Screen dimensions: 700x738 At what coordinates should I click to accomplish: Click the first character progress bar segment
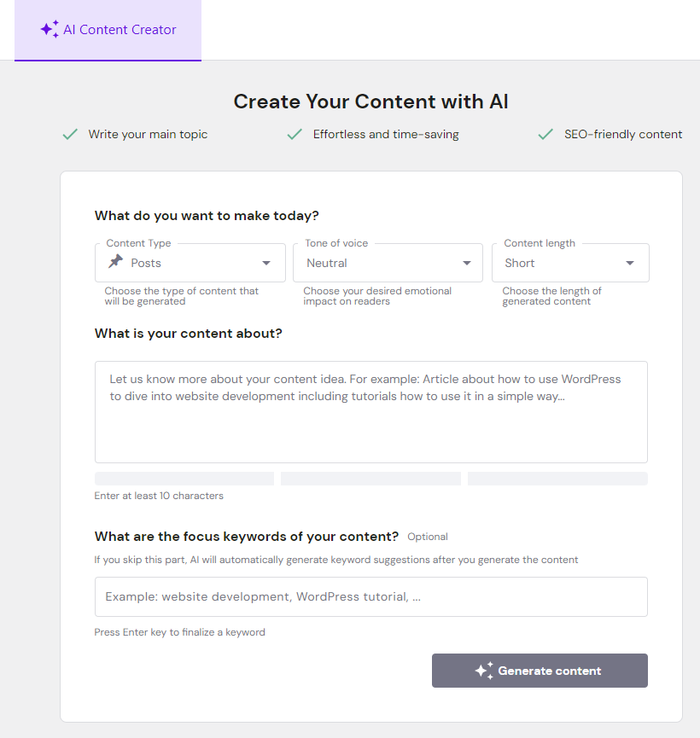pos(184,479)
